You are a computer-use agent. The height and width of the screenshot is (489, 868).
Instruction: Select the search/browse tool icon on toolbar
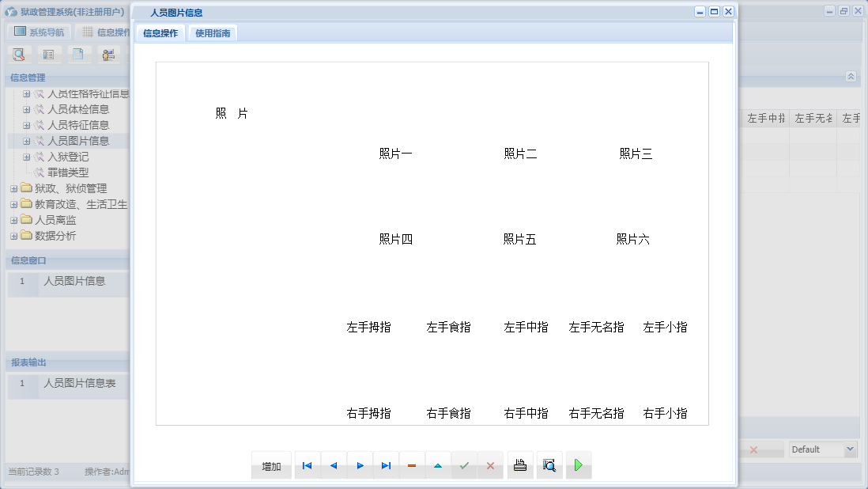tap(19, 54)
